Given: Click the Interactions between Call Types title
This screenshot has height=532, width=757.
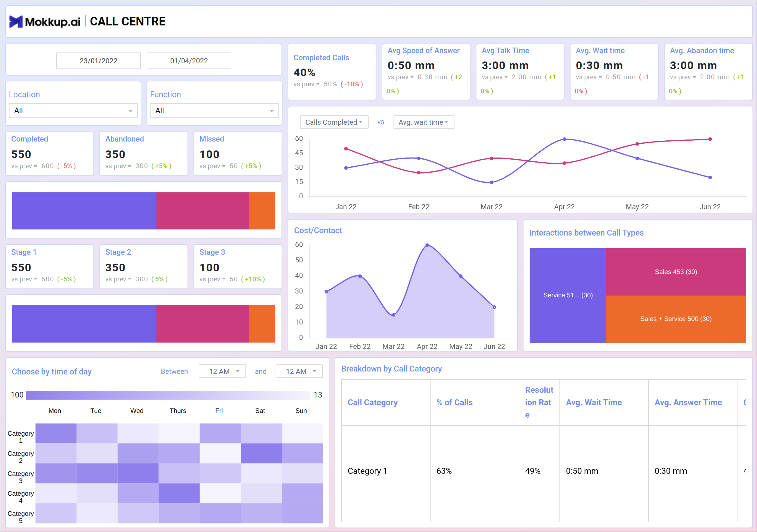Looking at the screenshot, I should click(586, 233).
